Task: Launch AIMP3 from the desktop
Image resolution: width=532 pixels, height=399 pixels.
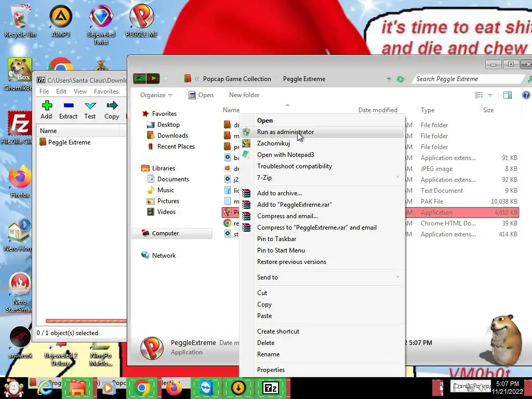Action: tap(60, 20)
